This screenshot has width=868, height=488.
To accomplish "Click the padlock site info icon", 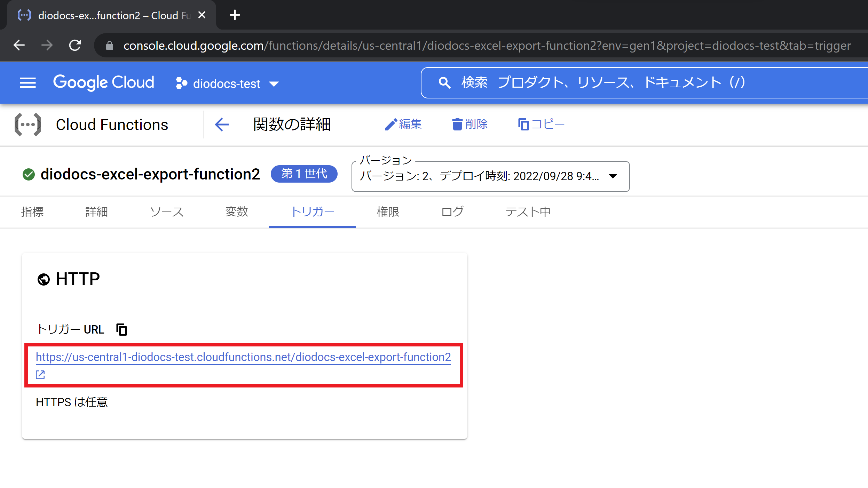I will 109,46.
